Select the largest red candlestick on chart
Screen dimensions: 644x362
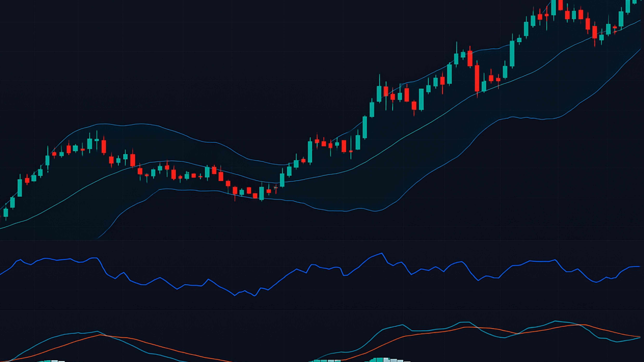click(477, 78)
